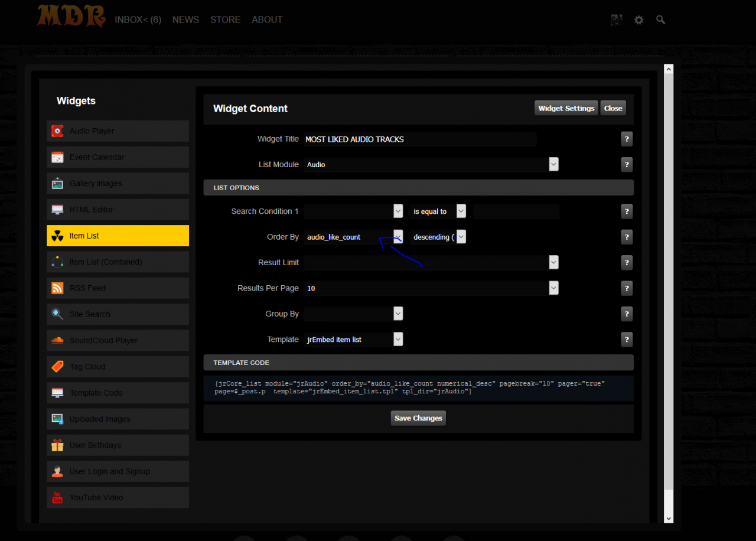The width and height of the screenshot is (756, 541).
Task: Open the Order By field dropdown
Action: click(398, 237)
